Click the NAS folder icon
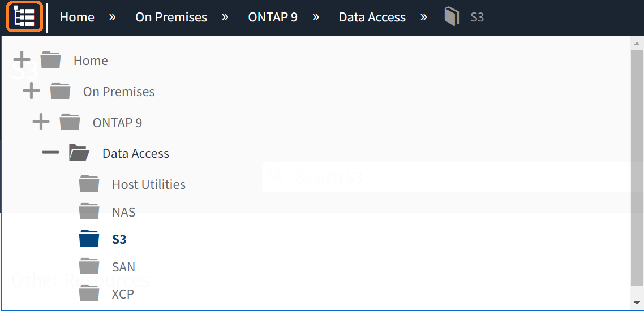The height and width of the screenshot is (311, 644). pyautogui.click(x=89, y=211)
